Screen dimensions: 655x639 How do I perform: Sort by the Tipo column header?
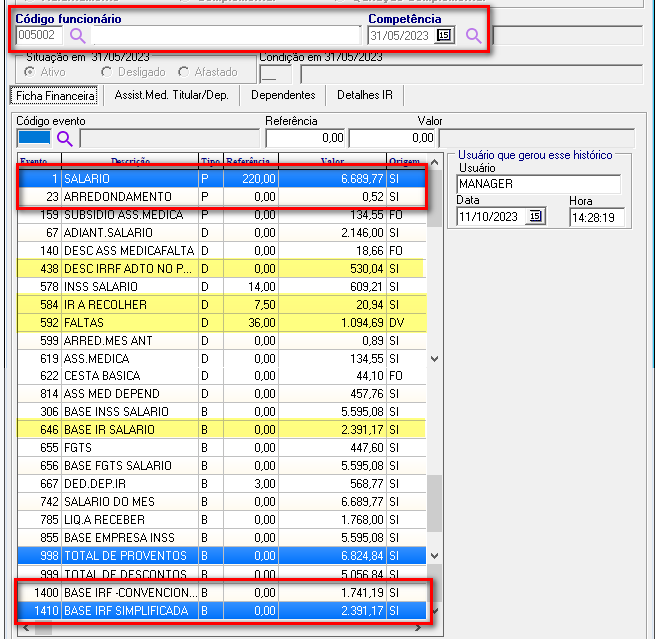211,161
